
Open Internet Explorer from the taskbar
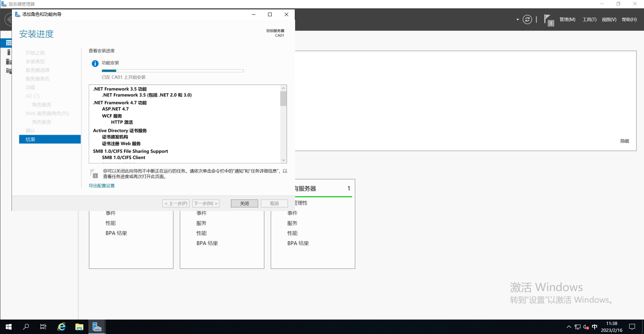pyautogui.click(x=62, y=327)
